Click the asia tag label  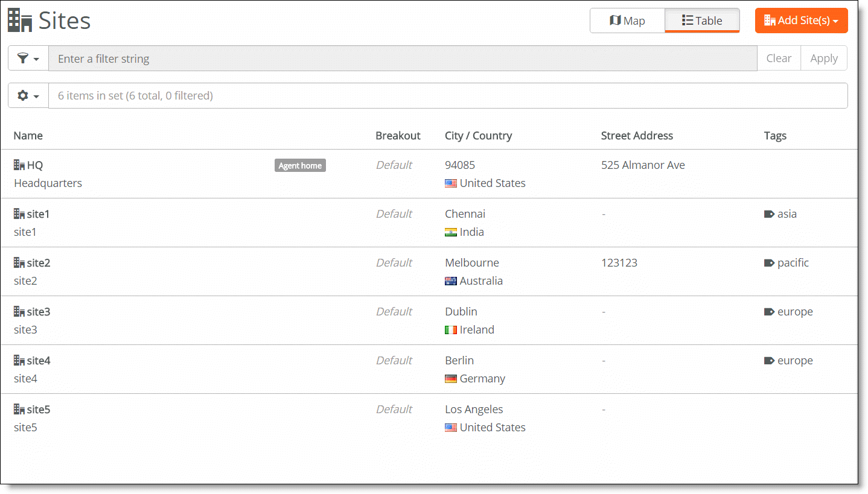[787, 214]
